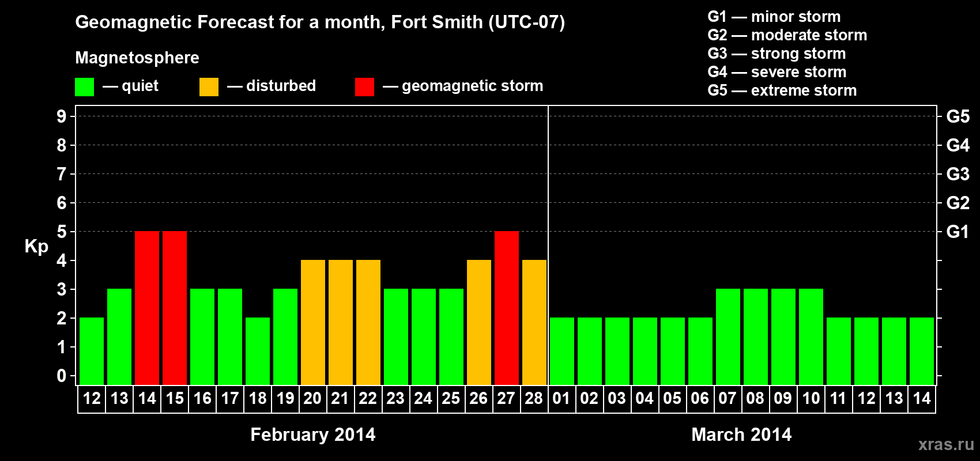The width and height of the screenshot is (980, 461).
Task: Select the red bar above February 14
Action: click(147, 308)
